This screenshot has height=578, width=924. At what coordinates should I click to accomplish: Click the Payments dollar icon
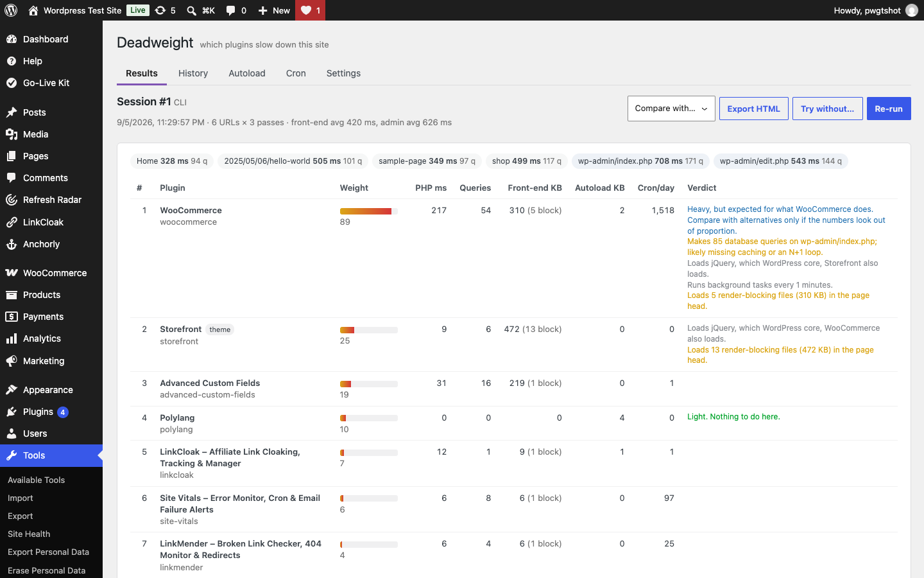[x=12, y=317]
